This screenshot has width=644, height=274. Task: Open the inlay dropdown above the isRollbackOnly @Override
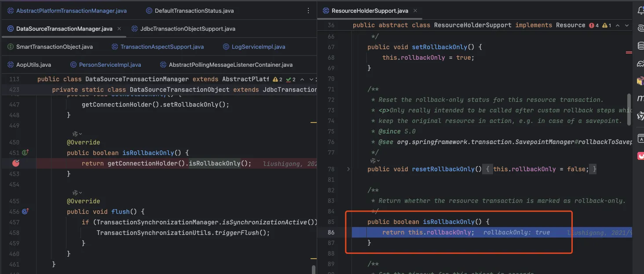pos(77,133)
